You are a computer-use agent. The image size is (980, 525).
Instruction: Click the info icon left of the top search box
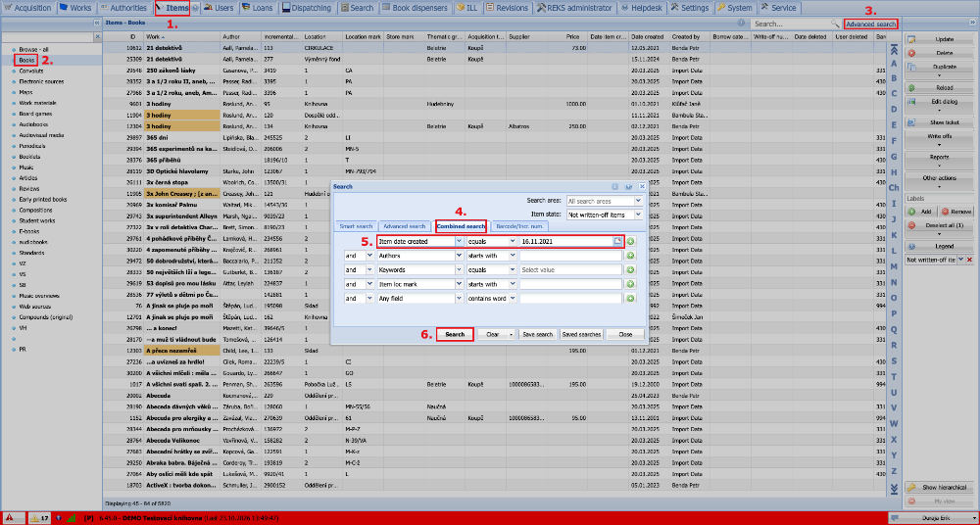741,24
